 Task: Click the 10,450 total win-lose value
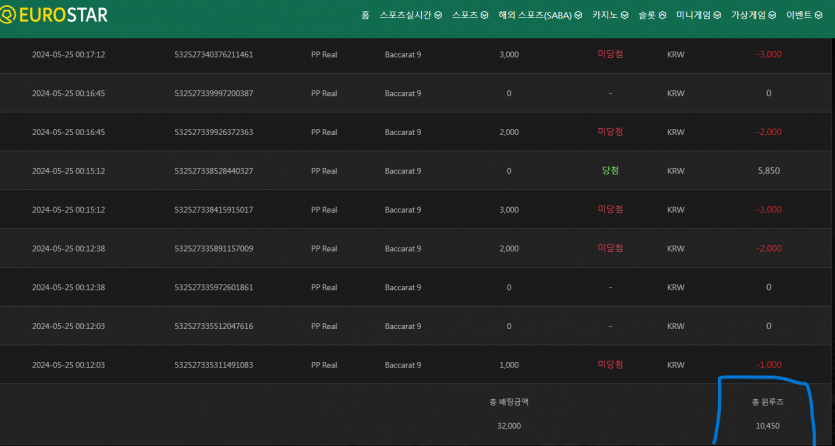tap(767, 426)
